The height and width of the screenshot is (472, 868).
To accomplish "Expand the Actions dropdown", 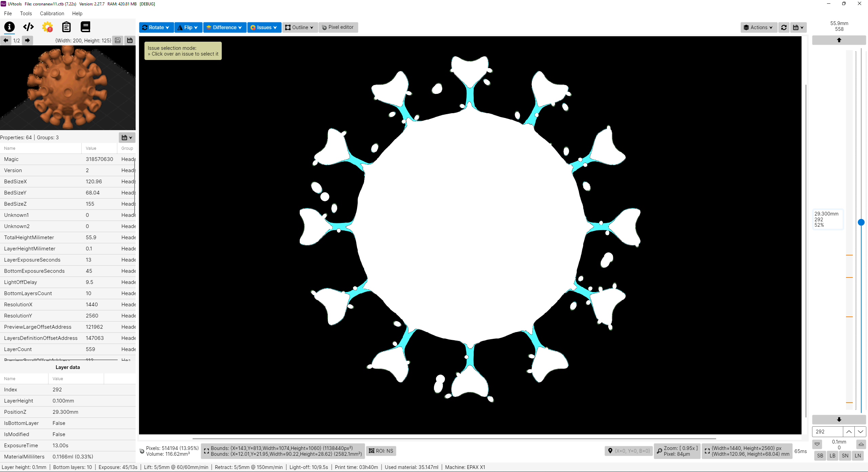I will point(758,27).
